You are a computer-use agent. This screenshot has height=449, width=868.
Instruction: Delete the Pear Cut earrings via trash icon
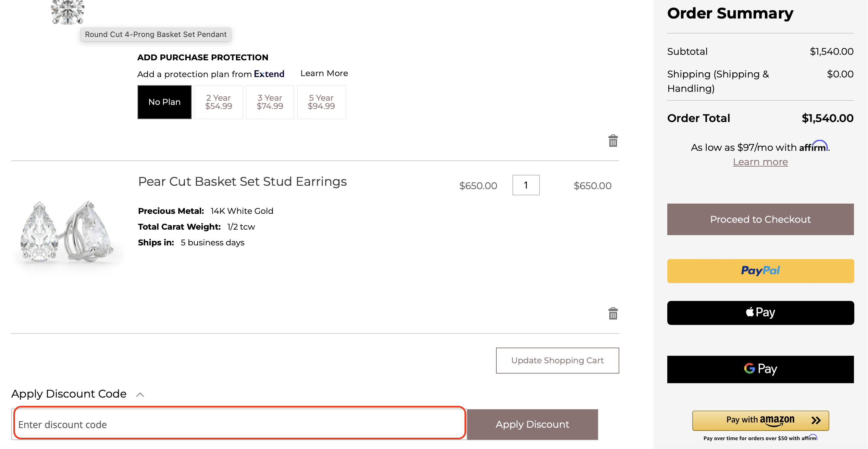613,313
